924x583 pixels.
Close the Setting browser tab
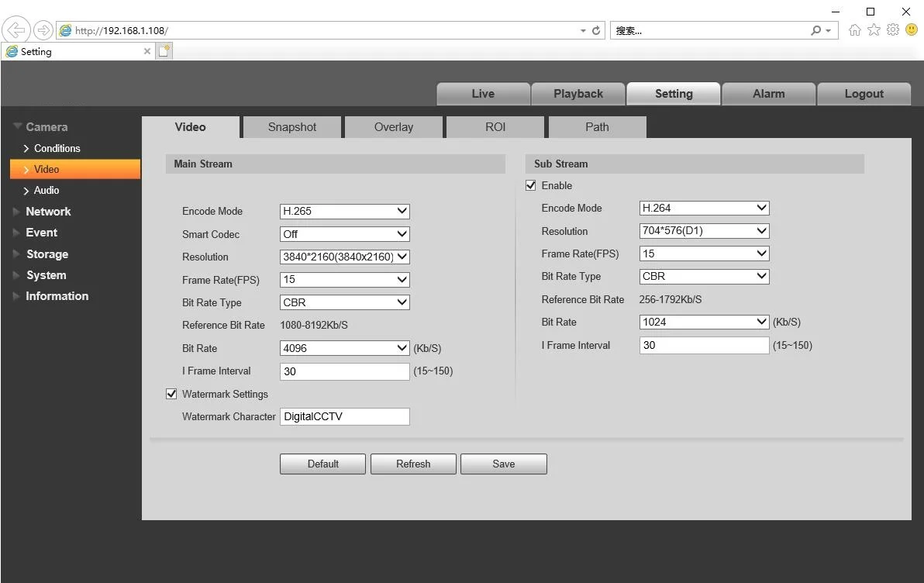[147, 51]
